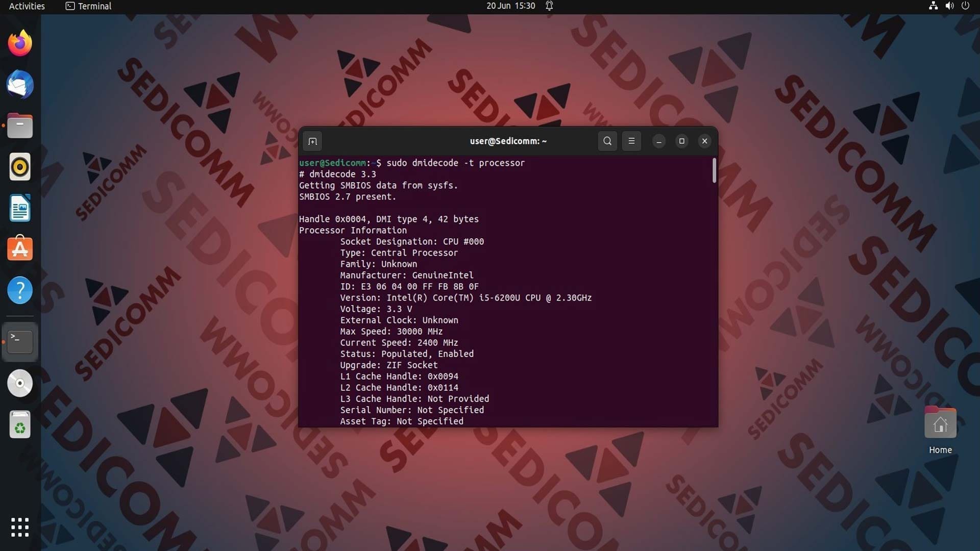Click the 'SMBIOS 2.7 present.' line
The height and width of the screenshot is (551, 980).
(x=348, y=197)
